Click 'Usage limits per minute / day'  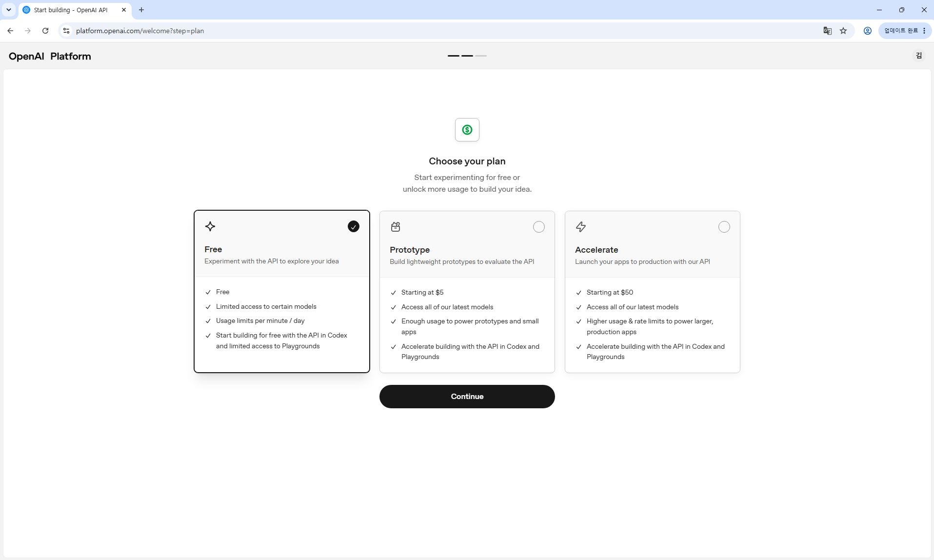(260, 321)
